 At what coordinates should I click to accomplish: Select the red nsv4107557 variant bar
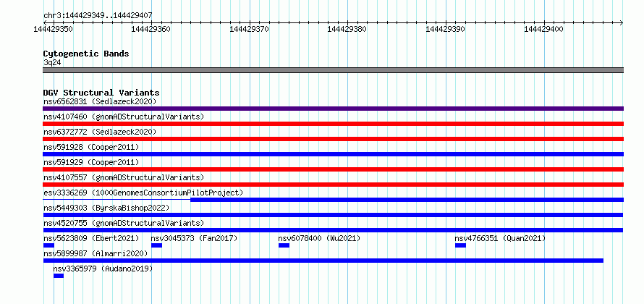(x=333, y=185)
